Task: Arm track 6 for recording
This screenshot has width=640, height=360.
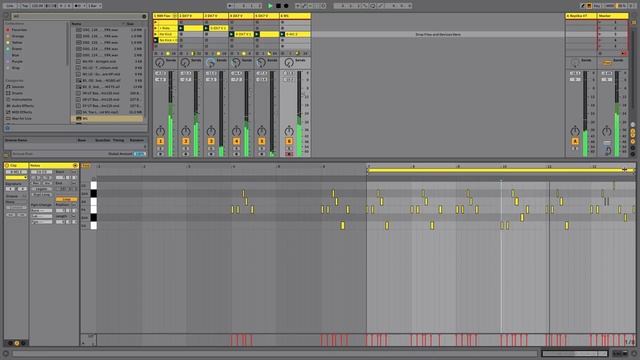Action: pyautogui.click(x=289, y=154)
